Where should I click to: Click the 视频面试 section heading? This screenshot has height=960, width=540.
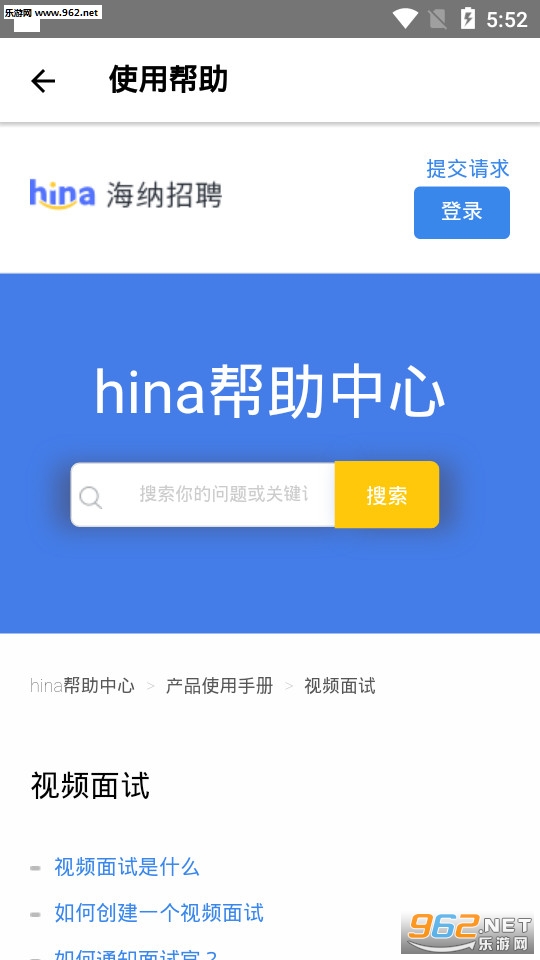(90, 786)
